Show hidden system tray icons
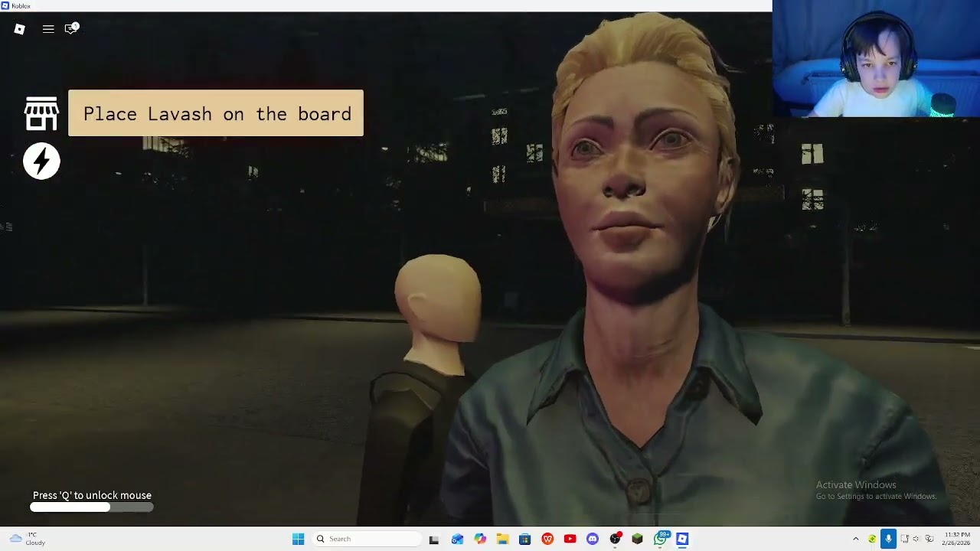The width and height of the screenshot is (980, 551). coord(856,539)
